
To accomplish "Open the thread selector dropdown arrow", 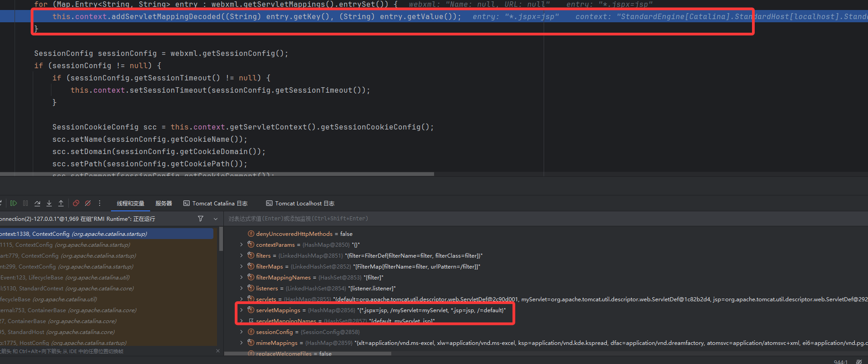I will pos(216,219).
